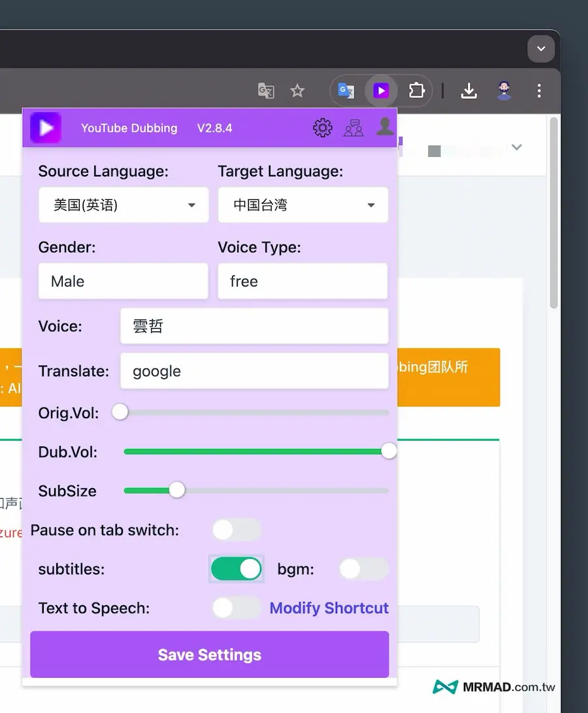Click the Save Settings button
588x713 pixels.
(210, 655)
